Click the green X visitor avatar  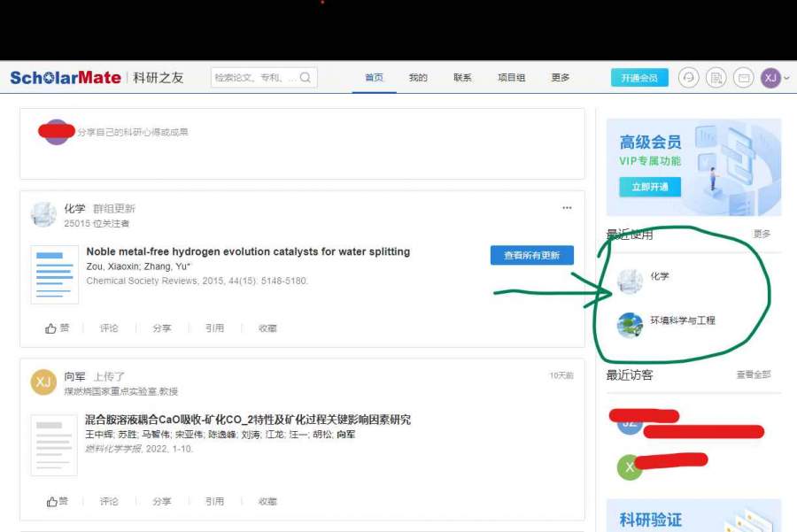(x=630, y=467)
